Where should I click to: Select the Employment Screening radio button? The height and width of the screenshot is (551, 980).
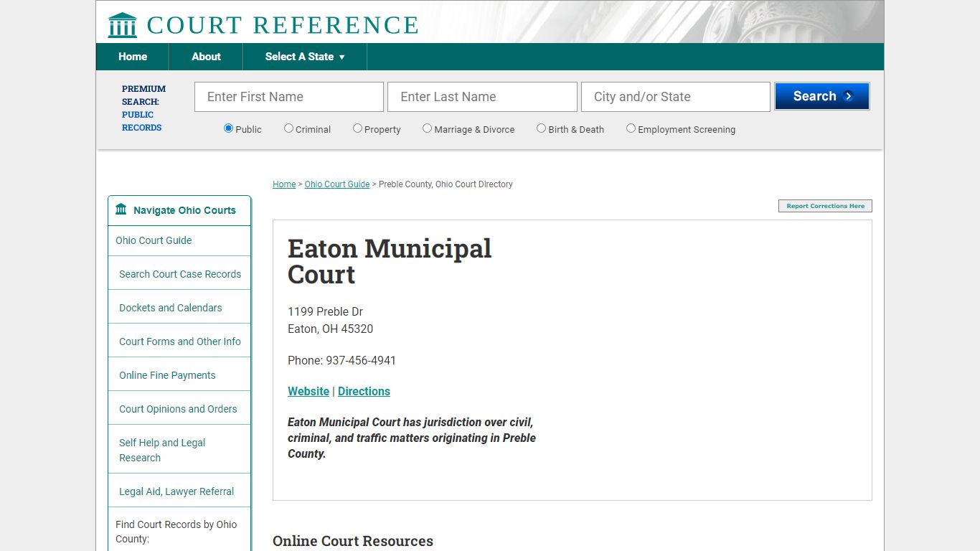[631, 128]
